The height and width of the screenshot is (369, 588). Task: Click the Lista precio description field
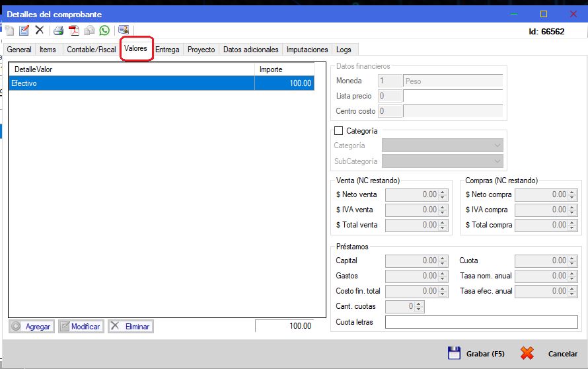tap(453, 96)
